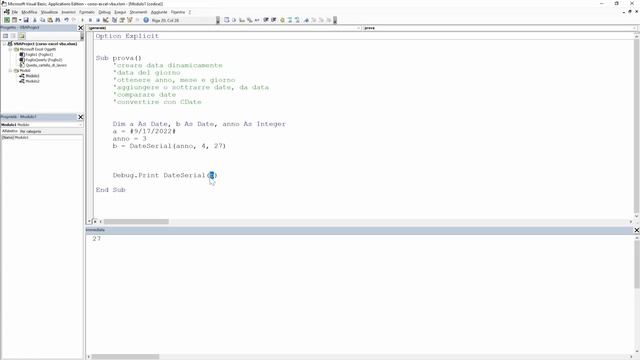640x360 pixels.
Task: Open the Finestra menu
Action: click(x=178, y=12)
